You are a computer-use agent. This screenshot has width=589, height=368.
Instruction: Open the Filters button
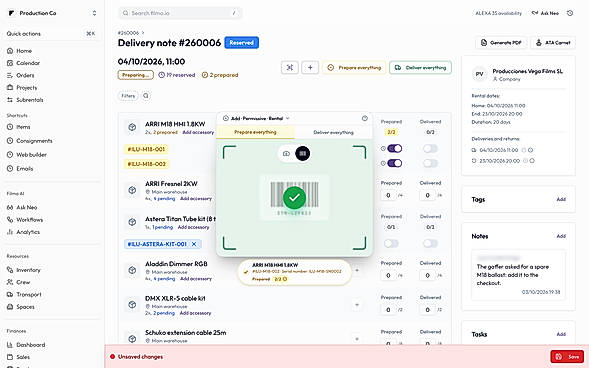pyautogui.click(x=128, y=96)
